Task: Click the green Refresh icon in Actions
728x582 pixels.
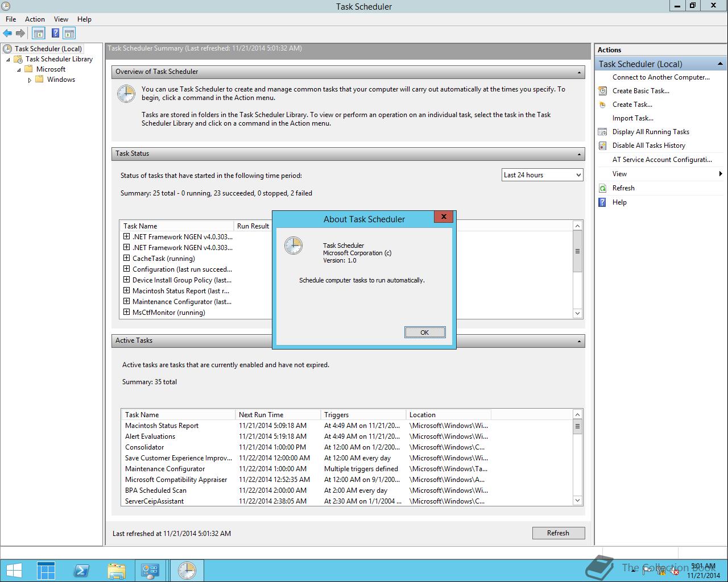Action: point(602,188)
